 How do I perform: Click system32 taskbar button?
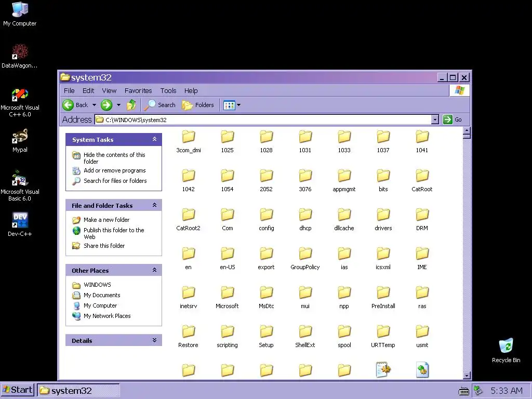[78, 391]
